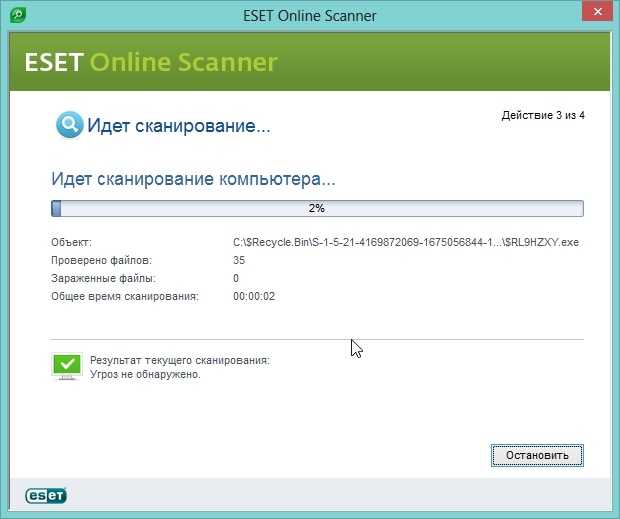Click the Зараженные файлы value 0
Viewport: 620px width, 519px height.
pos(236,278)
